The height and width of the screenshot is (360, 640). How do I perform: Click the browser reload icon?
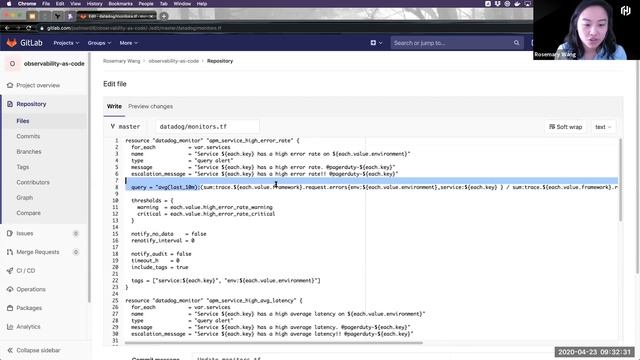[29, 28]
